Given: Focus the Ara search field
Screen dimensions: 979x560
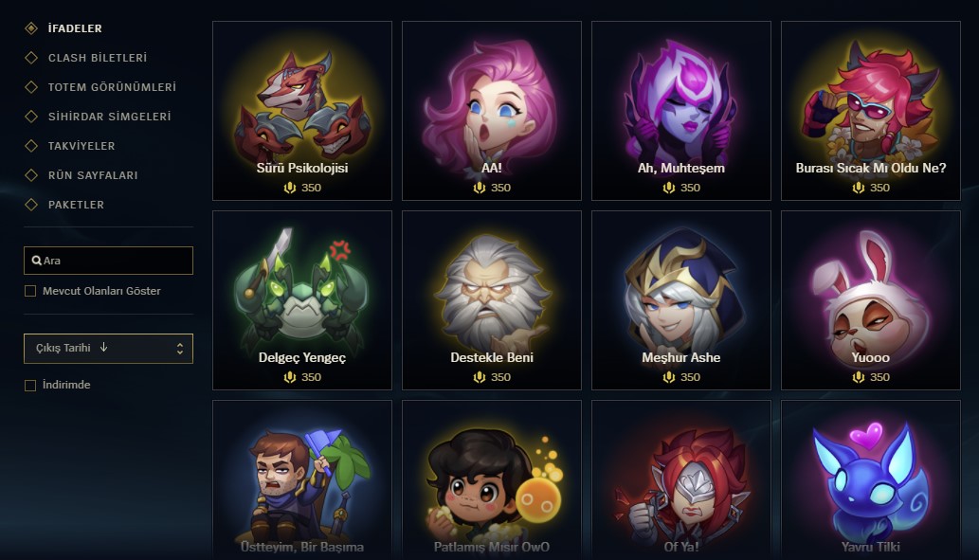Looking at the screenshot, I should pos(109,261).
